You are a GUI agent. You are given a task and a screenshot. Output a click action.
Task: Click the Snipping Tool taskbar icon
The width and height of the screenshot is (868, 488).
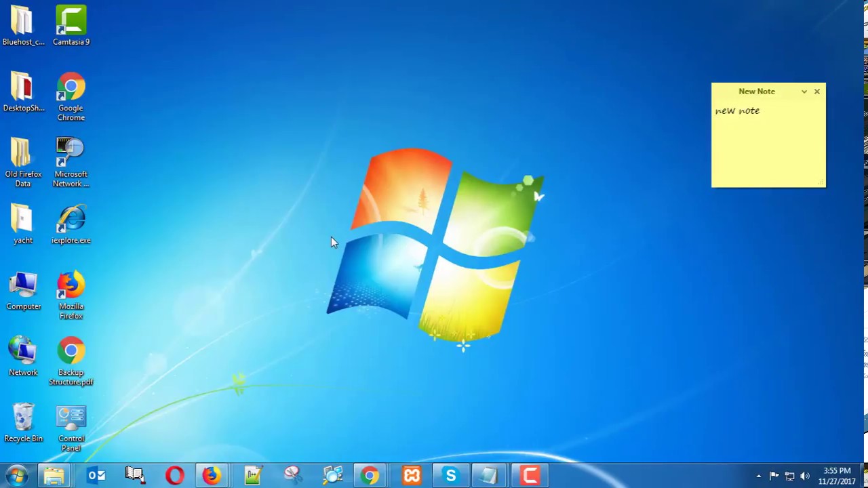pos(293,475)
